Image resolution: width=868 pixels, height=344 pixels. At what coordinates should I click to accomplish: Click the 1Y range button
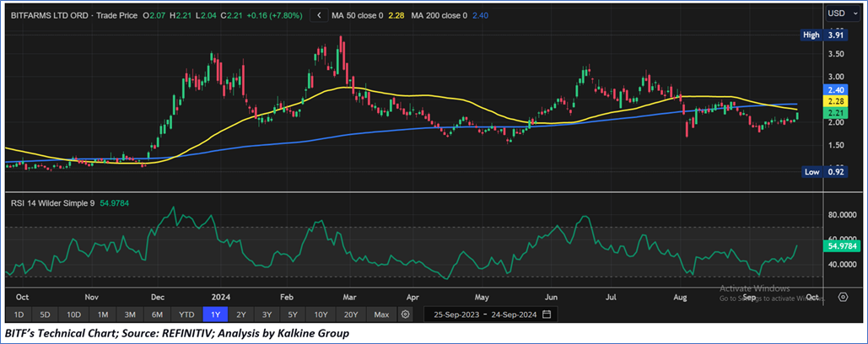point(217,314)
